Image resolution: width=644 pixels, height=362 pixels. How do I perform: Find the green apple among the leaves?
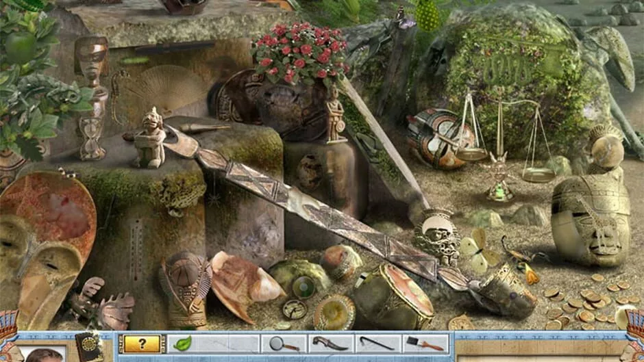[x=20, y=47]
